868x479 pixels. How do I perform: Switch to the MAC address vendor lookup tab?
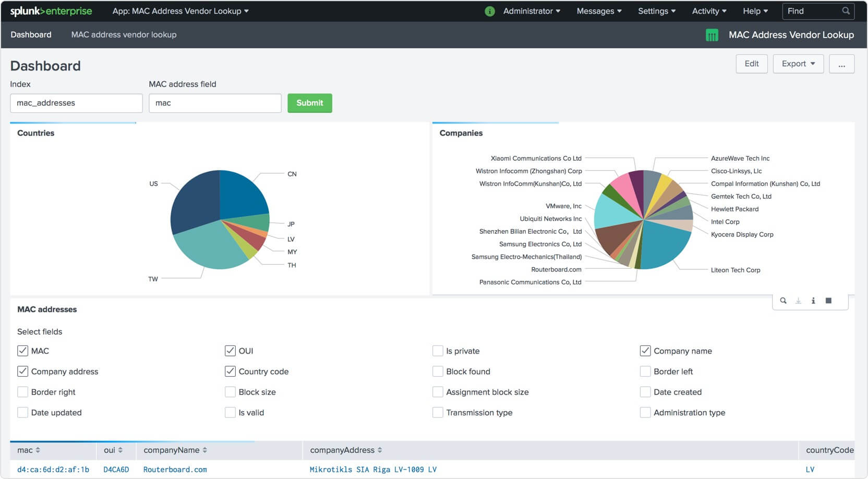pos(124,34)
